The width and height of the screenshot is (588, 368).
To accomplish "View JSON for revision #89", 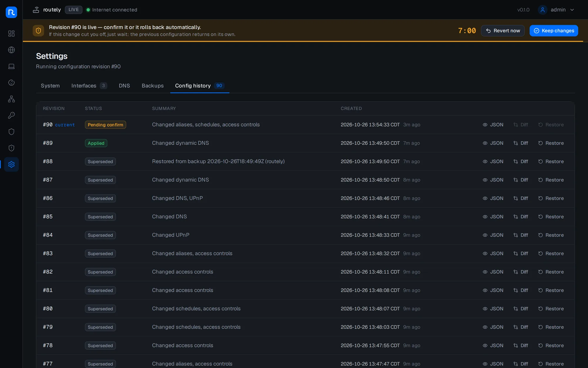I will (493, 143).
